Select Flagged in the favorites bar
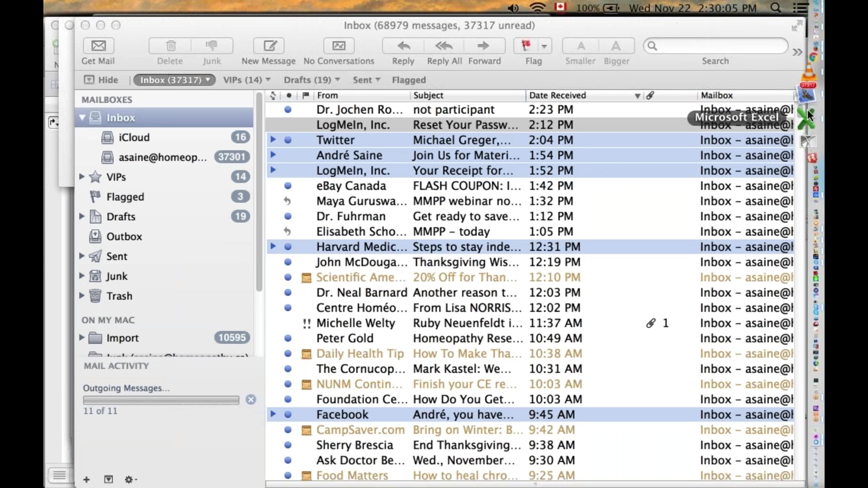This screenshot has width=868, height=488. pyautogui.click(x=409, y=80)
